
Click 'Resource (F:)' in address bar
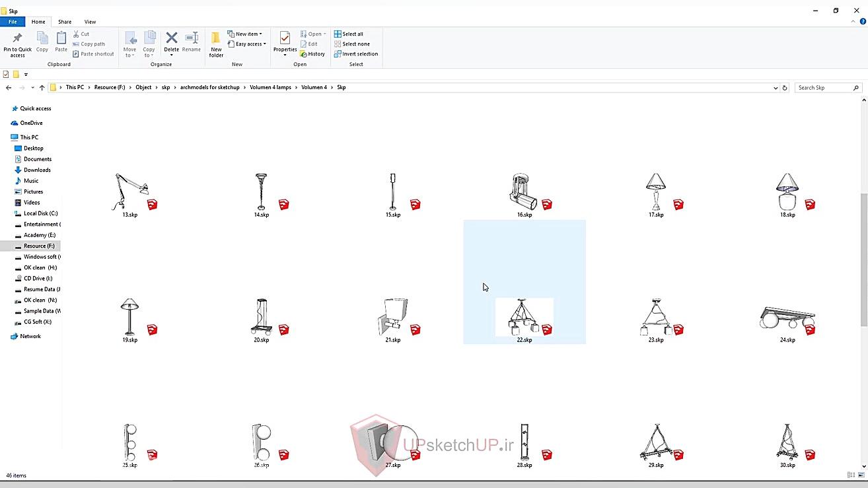tap(110, 87)
